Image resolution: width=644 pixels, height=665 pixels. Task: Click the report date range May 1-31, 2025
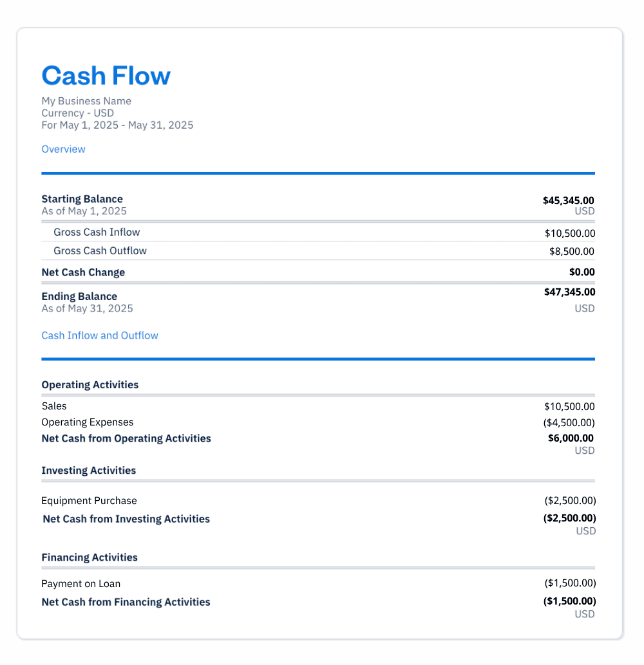coord(117,125)
